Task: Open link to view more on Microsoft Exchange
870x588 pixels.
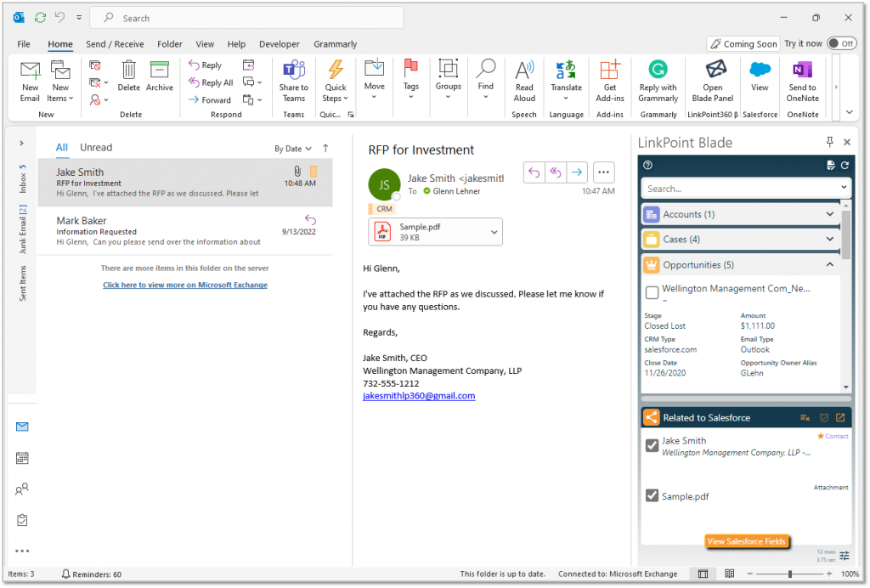Action: point(184,285)
